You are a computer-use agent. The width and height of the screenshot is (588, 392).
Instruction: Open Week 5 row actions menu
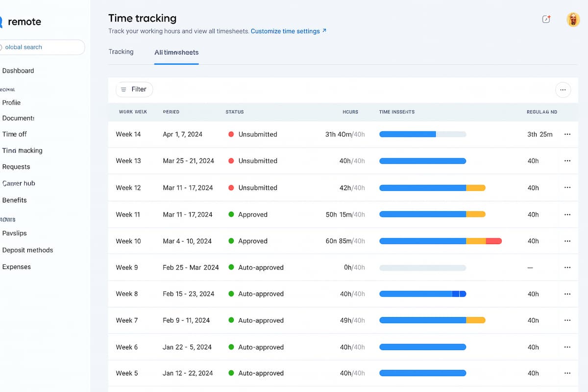click(x=567, y=373)
